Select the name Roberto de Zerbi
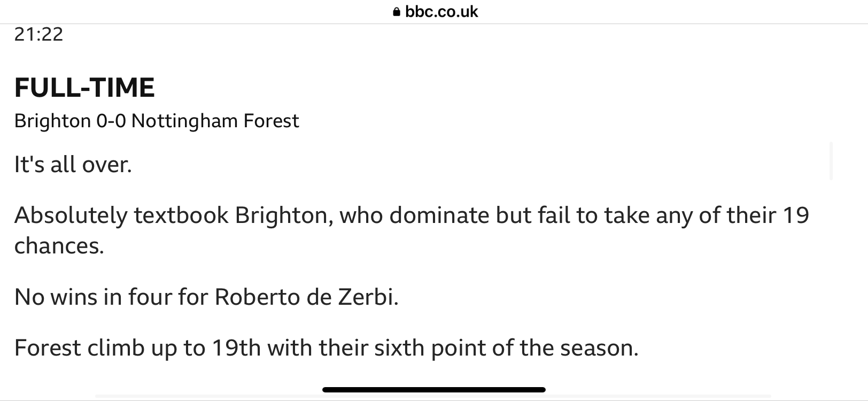Image resolution: width=868 pixels, height=401 pixels. (306, 297)
